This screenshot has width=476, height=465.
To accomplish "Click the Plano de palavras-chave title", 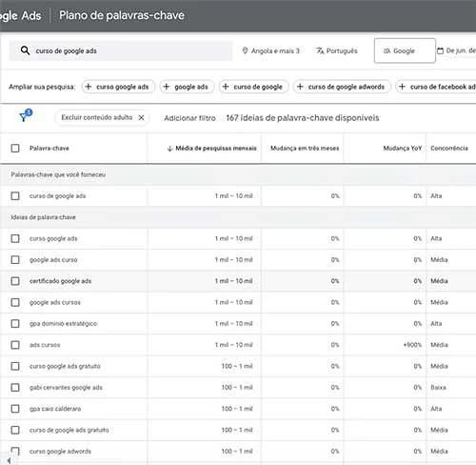I will click(122, 15).
